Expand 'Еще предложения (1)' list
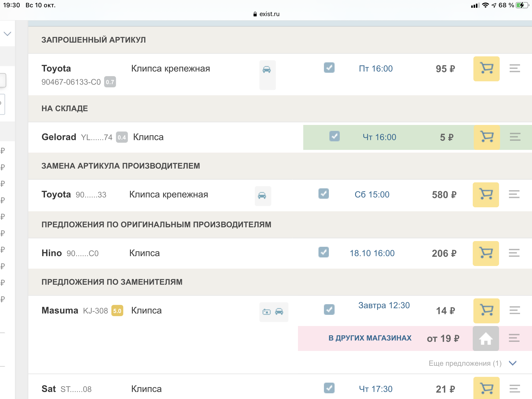Image resolution: width=532 pixels, height=399 pixels. pyautogui.click(x=472, y=363)
